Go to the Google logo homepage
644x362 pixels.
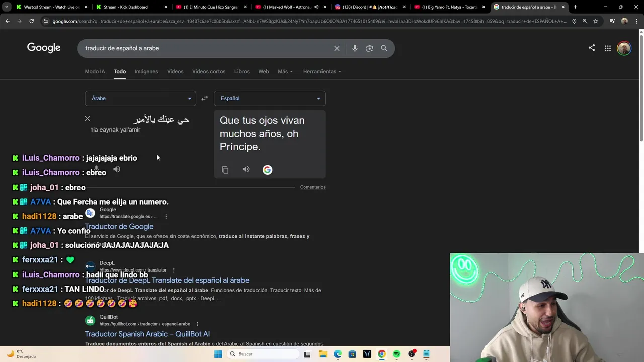(x=44, y=48)
